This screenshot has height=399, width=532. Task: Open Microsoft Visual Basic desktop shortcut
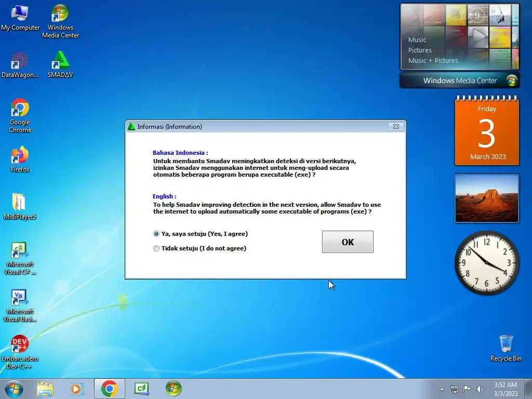20,305
